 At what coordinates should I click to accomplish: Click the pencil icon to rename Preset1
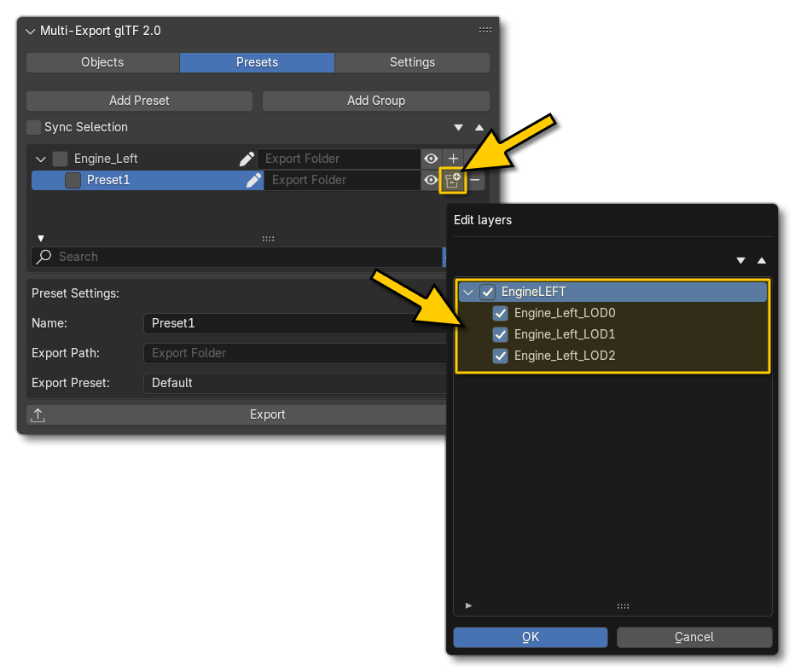[x=253, y=180]
